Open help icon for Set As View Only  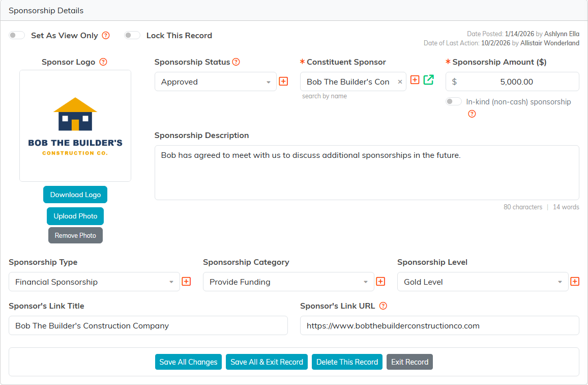point(106,35)
